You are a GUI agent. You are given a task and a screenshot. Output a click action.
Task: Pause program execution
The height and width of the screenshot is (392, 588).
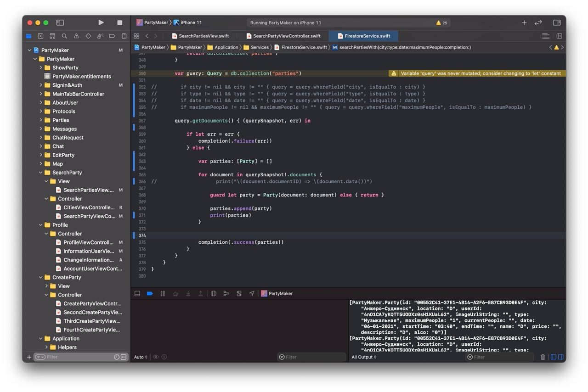coord(163,293)
